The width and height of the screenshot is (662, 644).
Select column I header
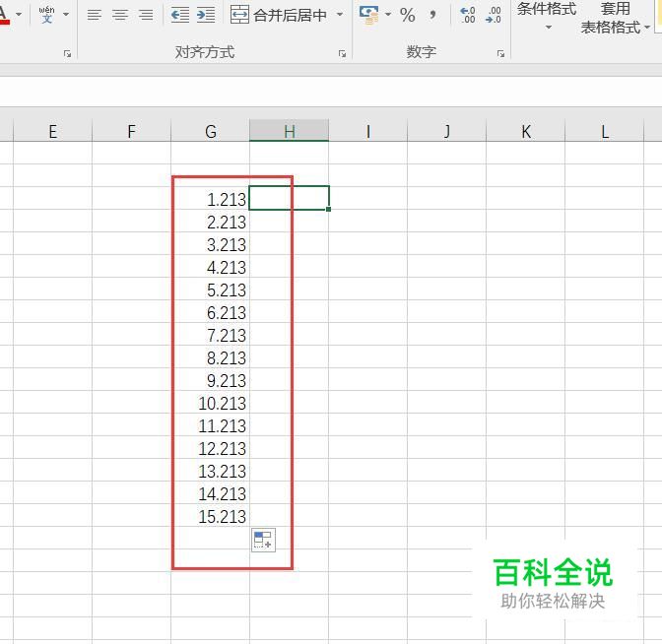pyautogui.click(x=367, y=132)
